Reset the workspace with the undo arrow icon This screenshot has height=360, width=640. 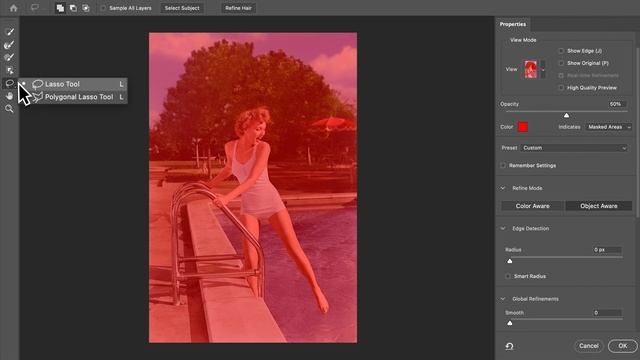point(509,346)
